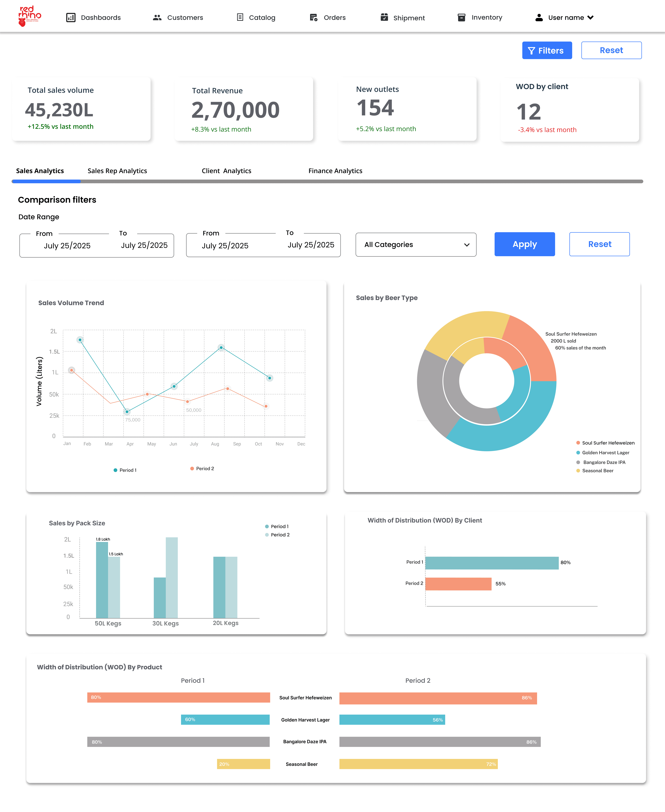Click the Total Revenue card

pos(244,109)
